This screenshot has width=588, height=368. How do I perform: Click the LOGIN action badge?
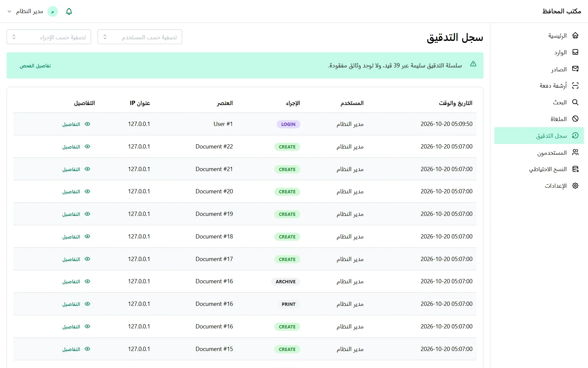coord(288,124)
